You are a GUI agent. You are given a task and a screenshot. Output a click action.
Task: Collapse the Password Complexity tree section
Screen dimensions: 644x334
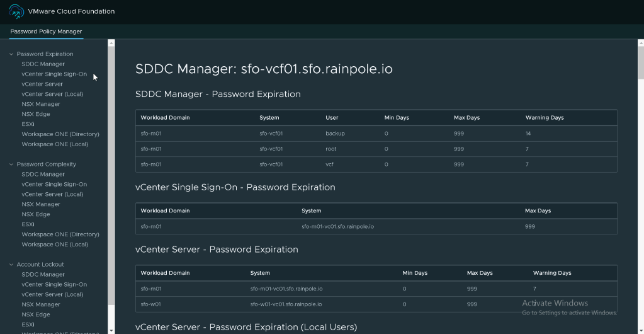point(11,164)
